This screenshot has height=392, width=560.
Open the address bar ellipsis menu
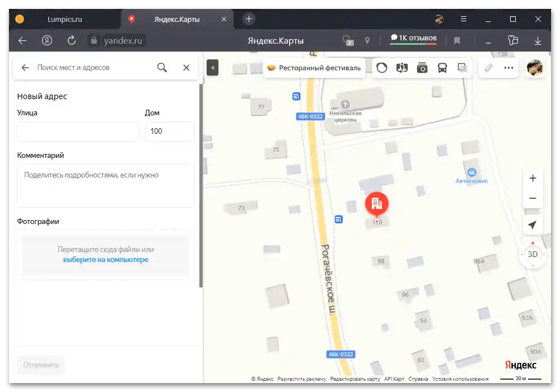[488, 43]
